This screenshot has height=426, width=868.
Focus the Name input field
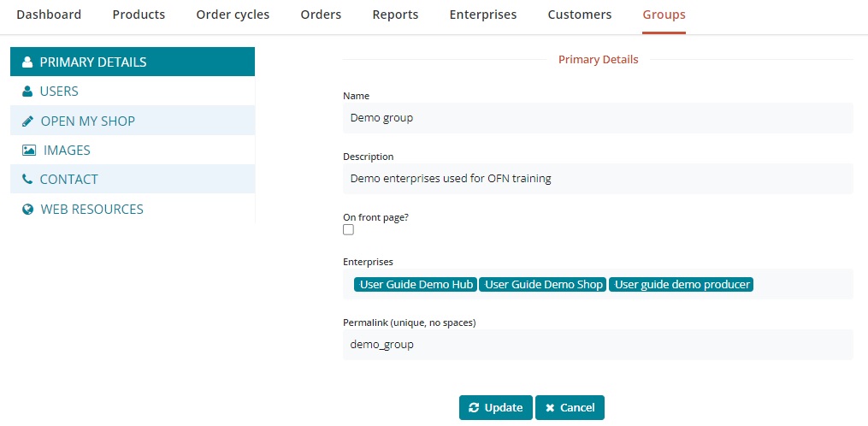[x=597, y=118]
